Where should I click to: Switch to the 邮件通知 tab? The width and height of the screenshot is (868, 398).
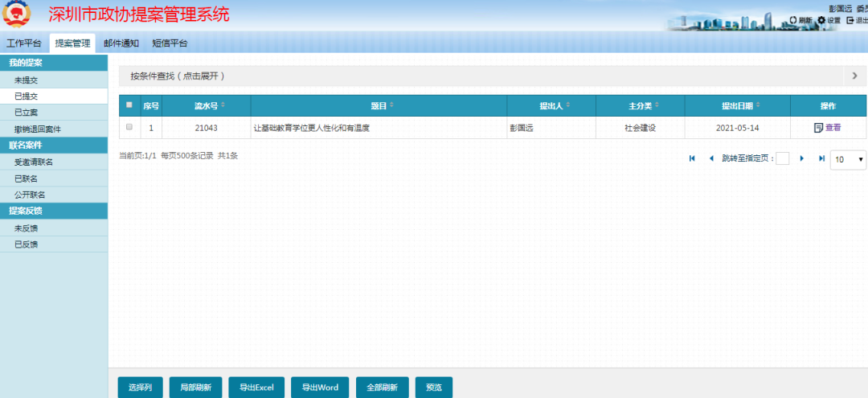[121, 43]
